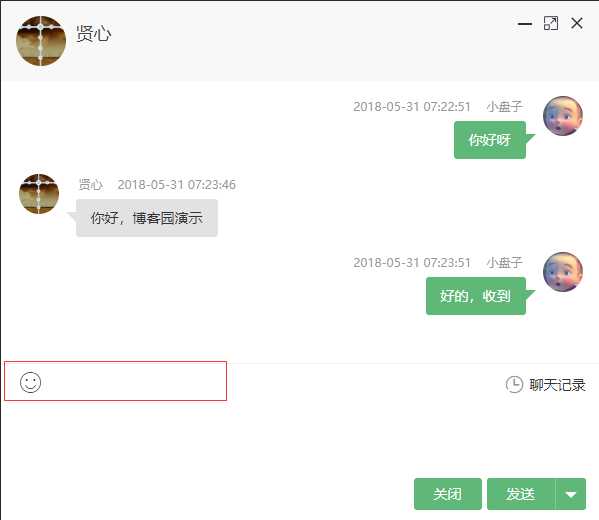
Task: Select the 你好，博客园演示 message bubble
Action: 147,218
